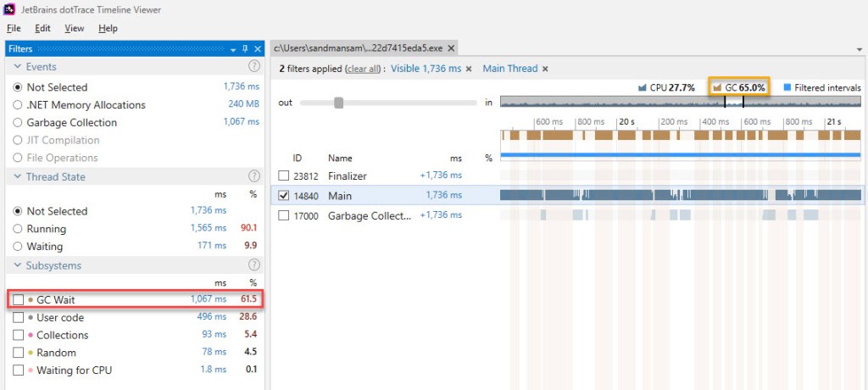The height and width of the screenshot is (390, 868).
Task: Check the GC Wait subsystem checkbox
Action: point(19,299)
